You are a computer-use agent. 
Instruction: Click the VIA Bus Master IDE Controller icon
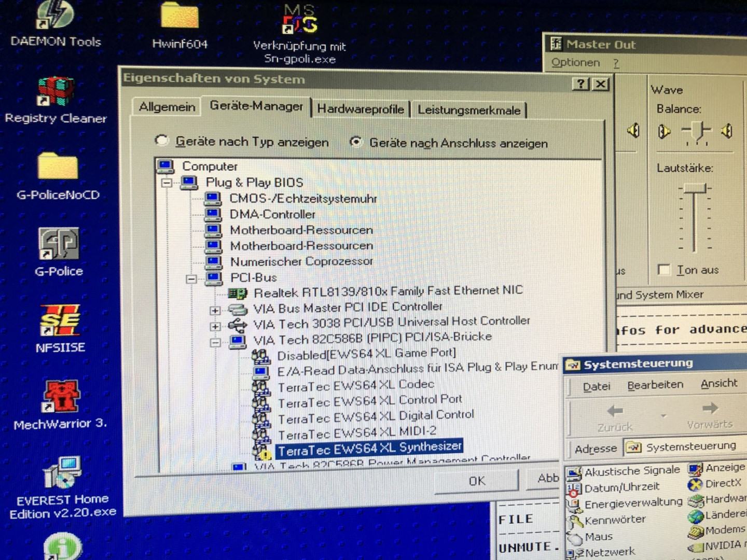click(238, 310)
